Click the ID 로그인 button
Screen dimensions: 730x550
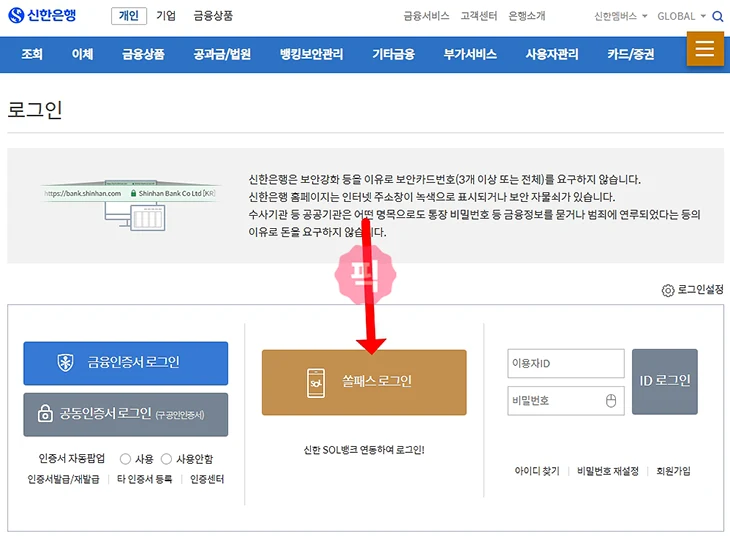(x=665, y=381)
